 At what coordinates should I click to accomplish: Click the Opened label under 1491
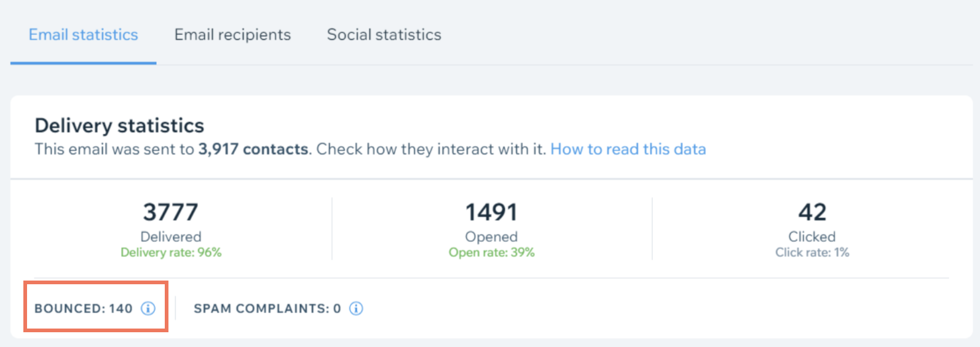[491, 236]
